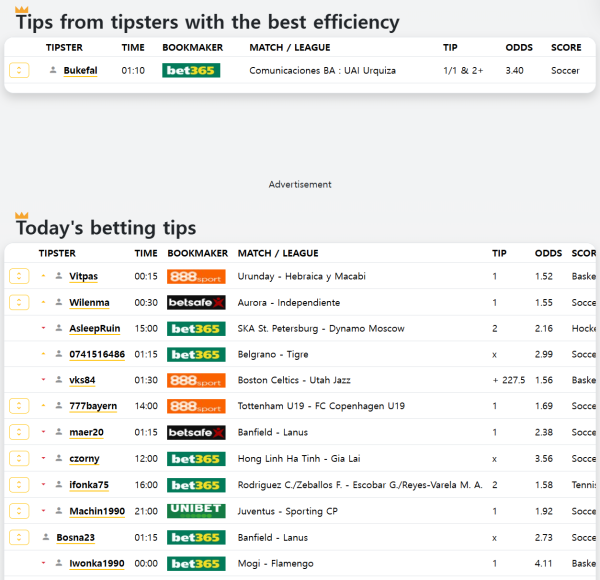Screen dimensions: 600x580
Task: Click the betsafe logo next to maer20
Action: point(196,432)
